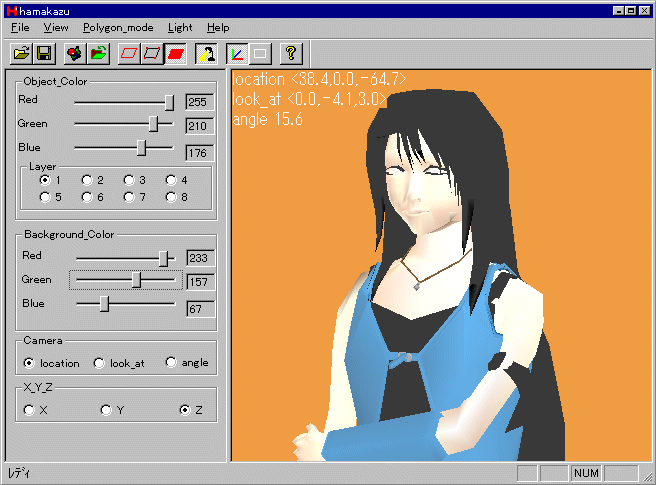Toggle the light lamp toolbar icon
The image size is (656, 485).
(x=206, y=54)
